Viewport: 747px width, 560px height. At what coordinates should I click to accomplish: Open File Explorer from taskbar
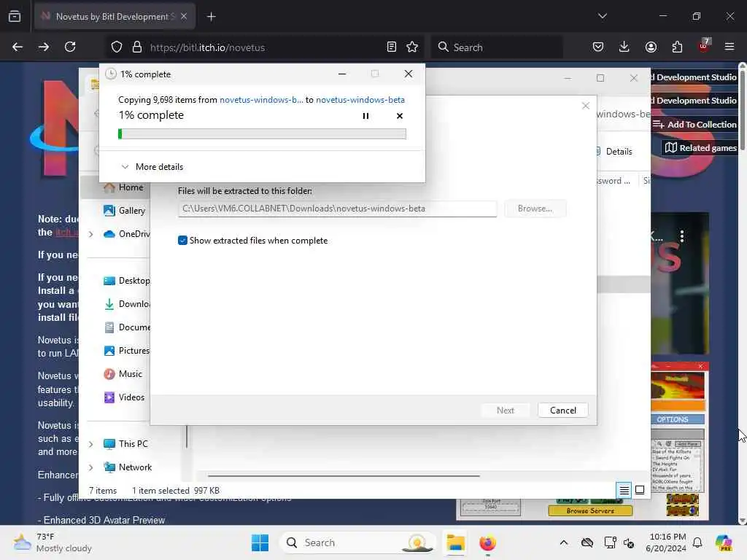pos(455,542)
